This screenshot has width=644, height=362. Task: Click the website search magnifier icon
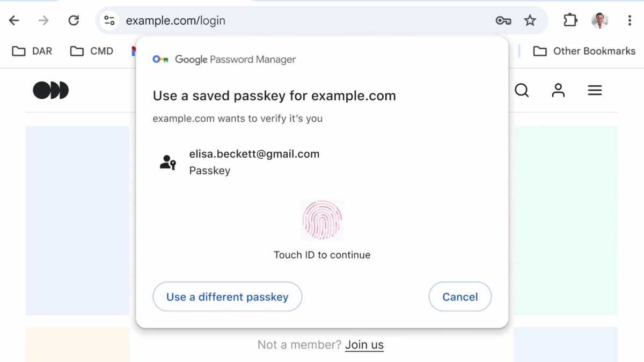[x=522, y=90]
